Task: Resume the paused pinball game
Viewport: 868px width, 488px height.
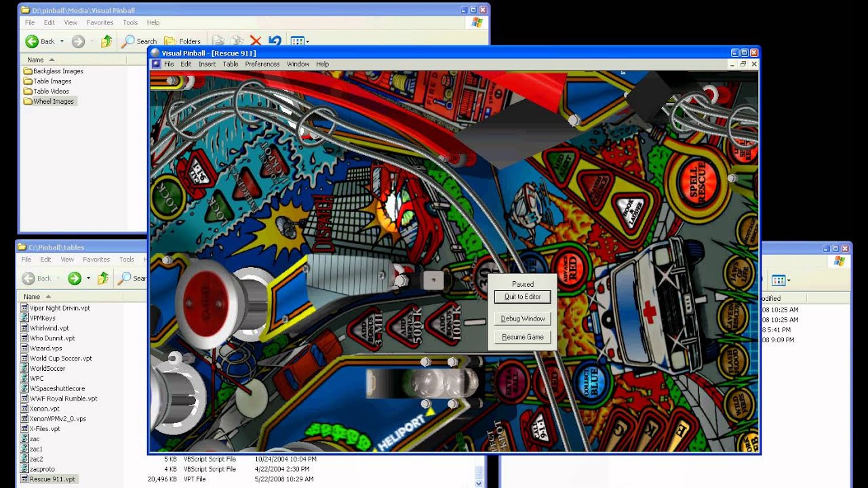Action: coord(522,337)
